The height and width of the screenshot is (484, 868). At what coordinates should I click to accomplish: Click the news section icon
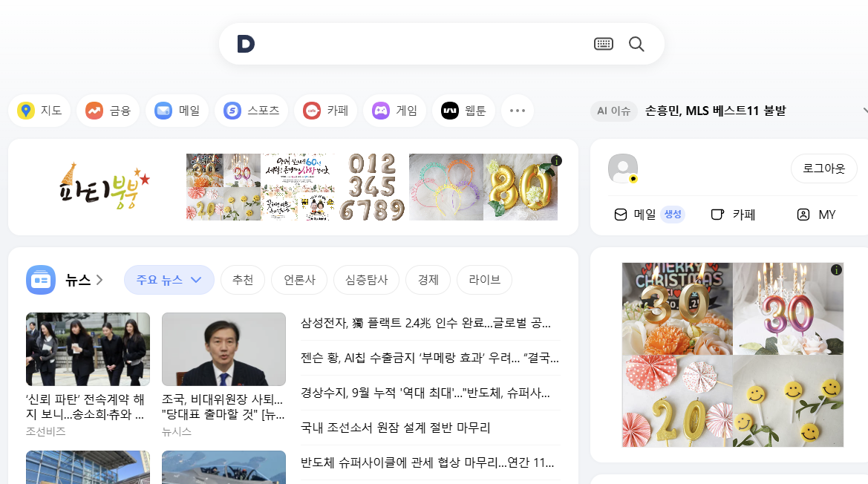point(40,280)
